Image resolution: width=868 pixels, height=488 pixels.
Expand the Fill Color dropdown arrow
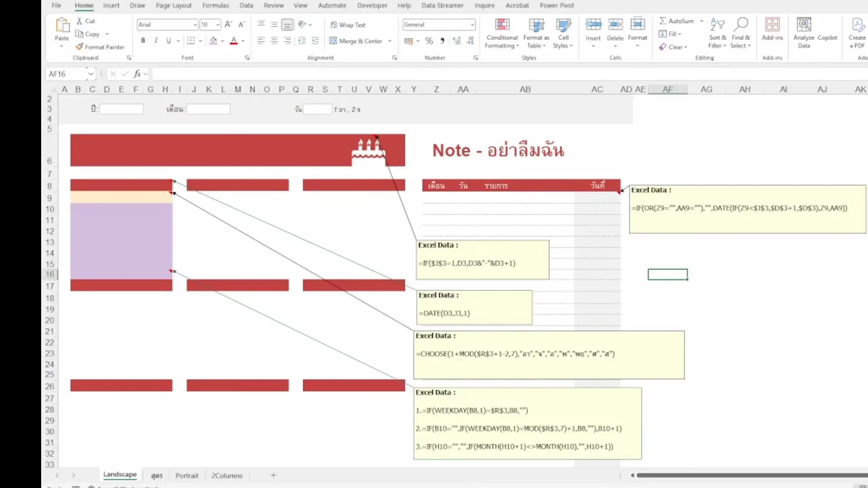point(222,41)
